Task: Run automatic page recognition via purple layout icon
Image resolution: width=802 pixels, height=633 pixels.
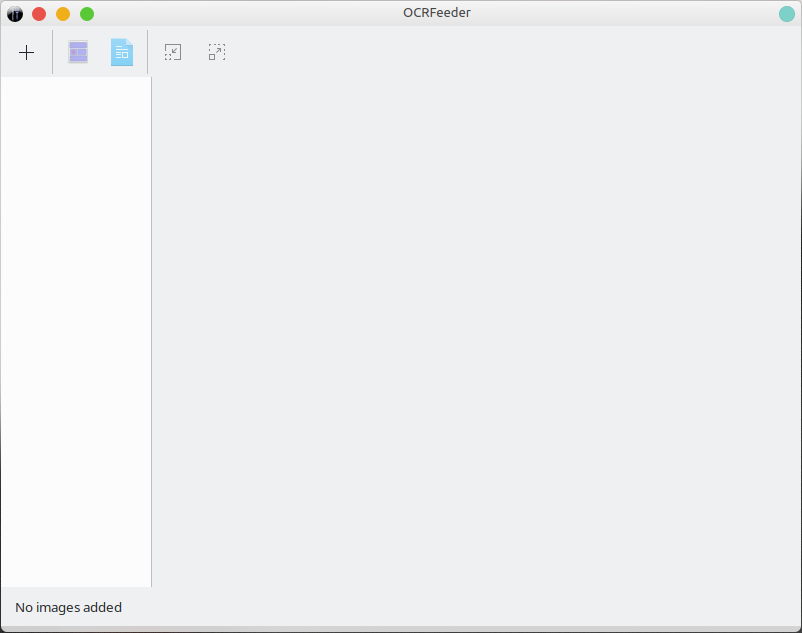Action: 78,52
